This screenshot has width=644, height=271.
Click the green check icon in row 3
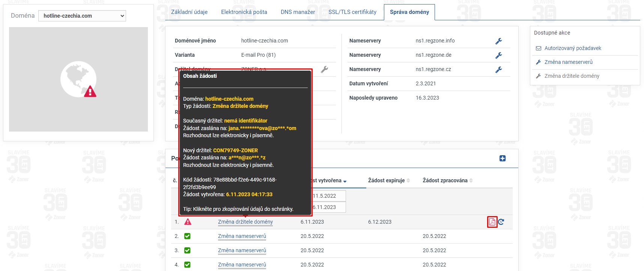tap(187, 250)
